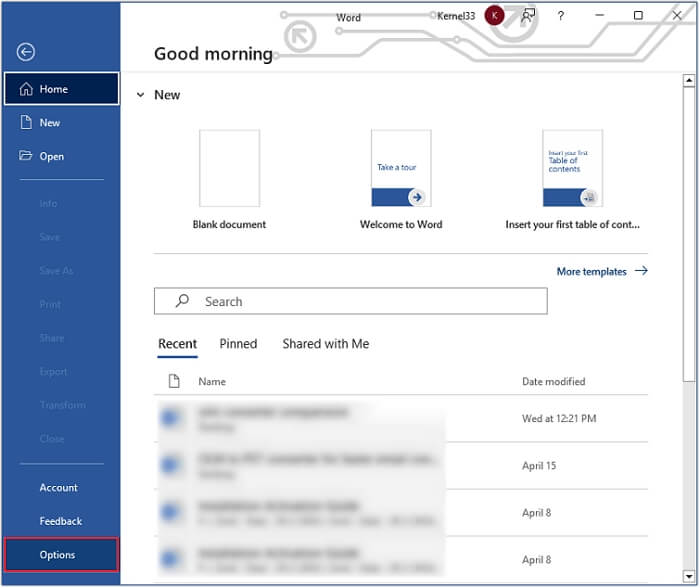The image size is (700, 588).
Task: Click the arrow next to More templates
Action: (x=641, y=271)
